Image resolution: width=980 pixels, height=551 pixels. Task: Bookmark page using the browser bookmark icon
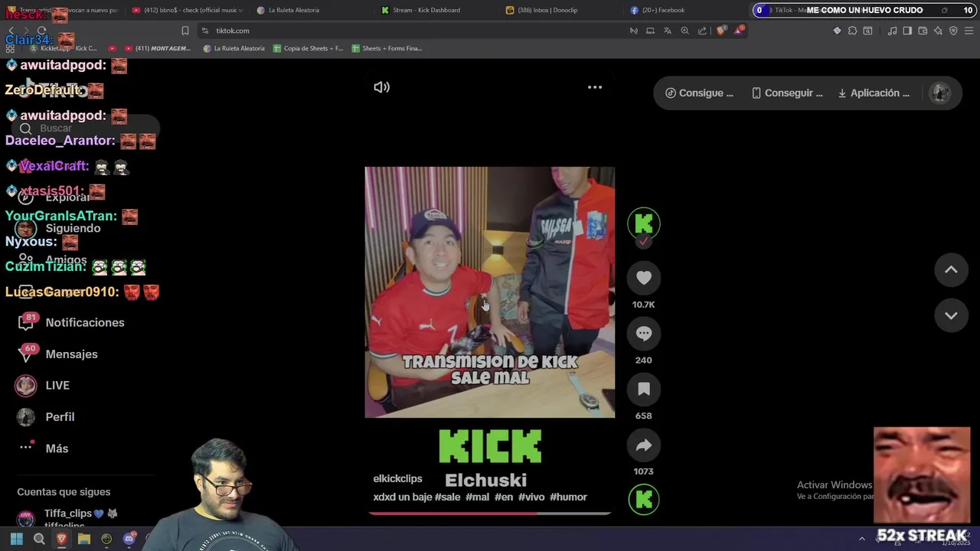[x=185, y=31]
